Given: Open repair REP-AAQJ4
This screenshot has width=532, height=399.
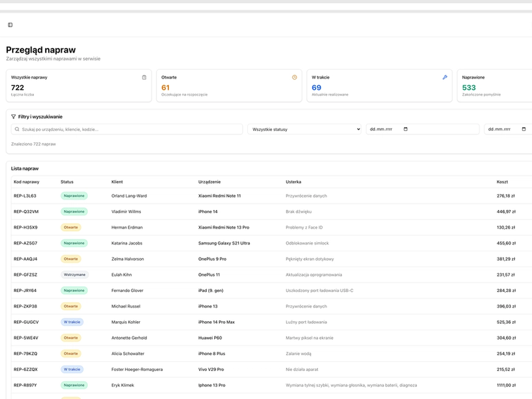Looking at the screenshot, I should (25, 259).
